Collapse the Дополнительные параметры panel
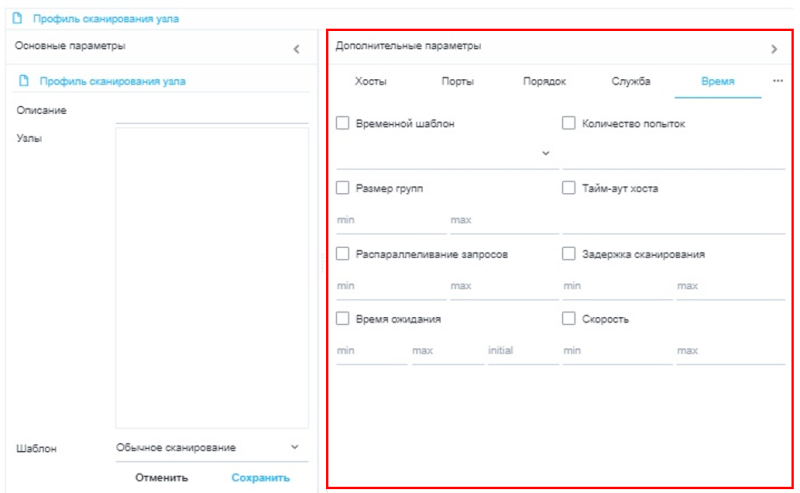The image size is (800, 493). [774, 48]
